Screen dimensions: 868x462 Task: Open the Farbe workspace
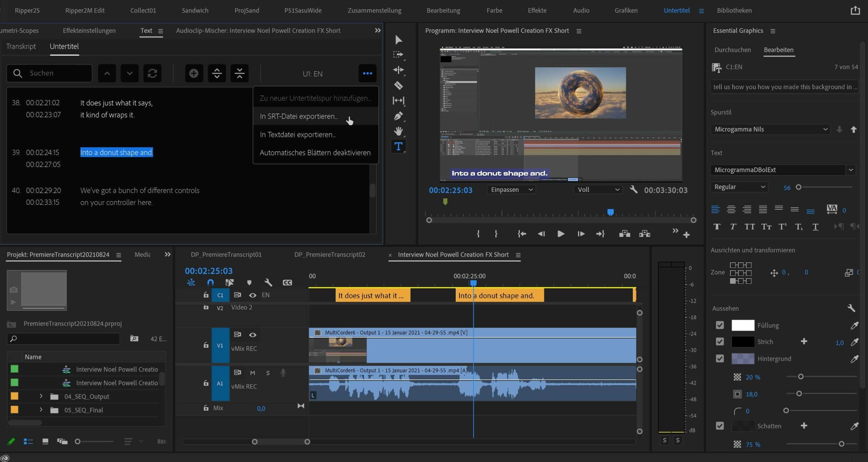tap(494, 10)
